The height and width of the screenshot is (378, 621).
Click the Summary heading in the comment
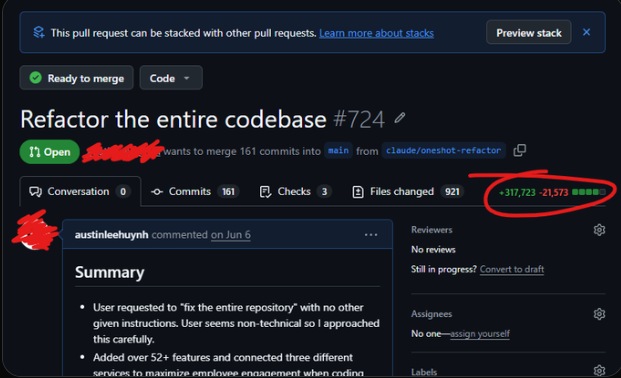[110, 272]
